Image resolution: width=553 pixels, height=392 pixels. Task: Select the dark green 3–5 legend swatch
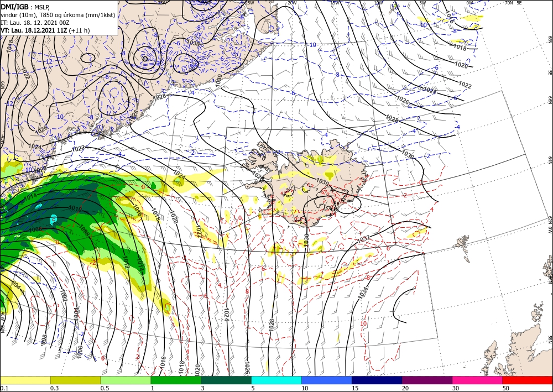226,380
